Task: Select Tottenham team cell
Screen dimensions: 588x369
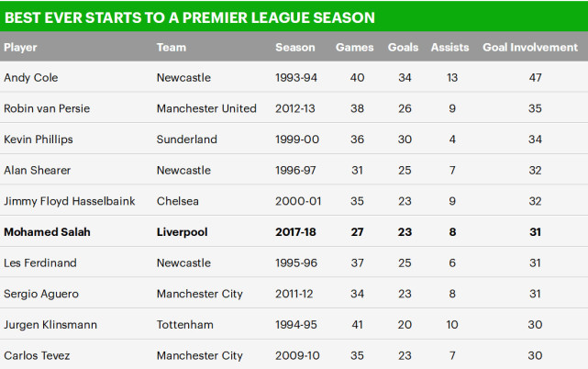Action: click(185, 325)
